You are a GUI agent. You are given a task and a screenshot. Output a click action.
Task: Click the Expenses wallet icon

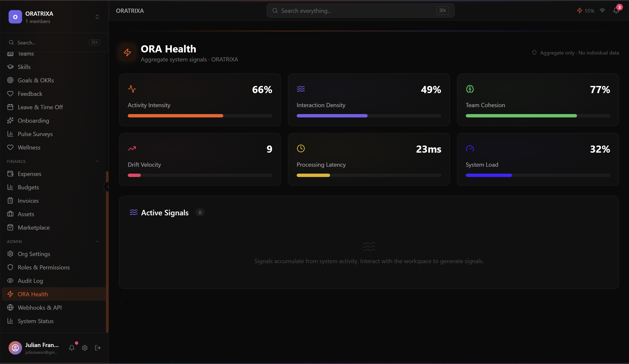(x=10, y=174)
